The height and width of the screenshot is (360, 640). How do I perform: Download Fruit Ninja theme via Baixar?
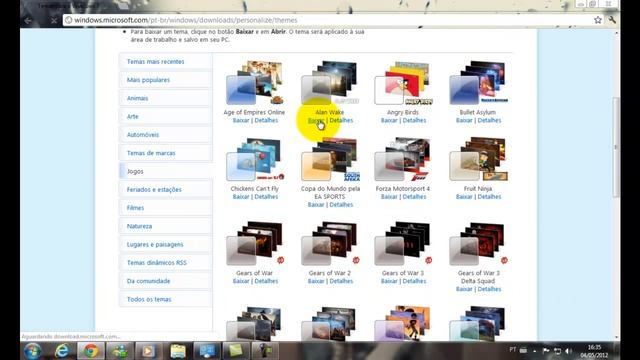coord(464,197)
